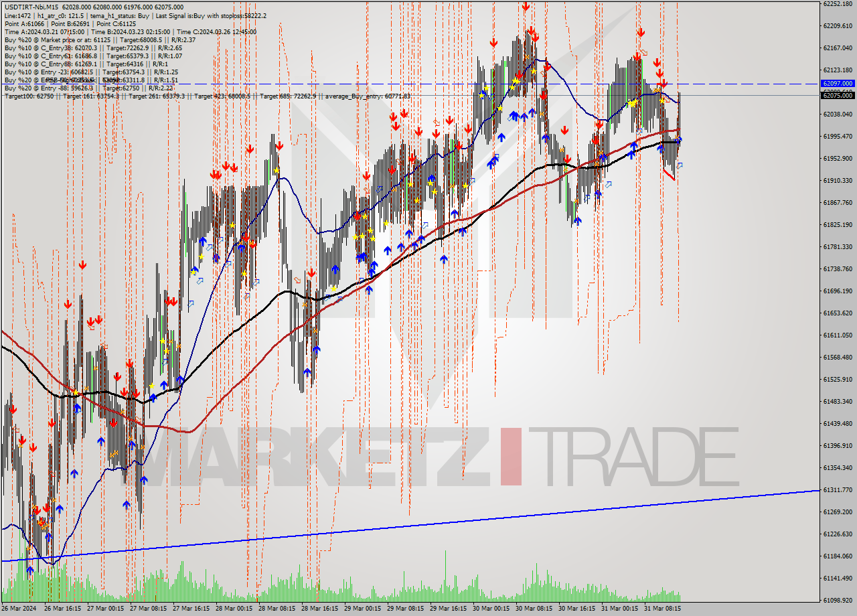Click the '30 Mar 00:15' time label
Image resolution: width=857 pixels, height=616 pixels.
pos(491,609)
